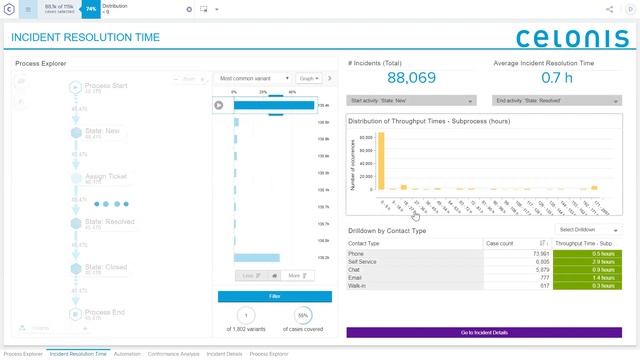Click the green 0.5 hours cell
640x360 pixels.
click(587, 253)
